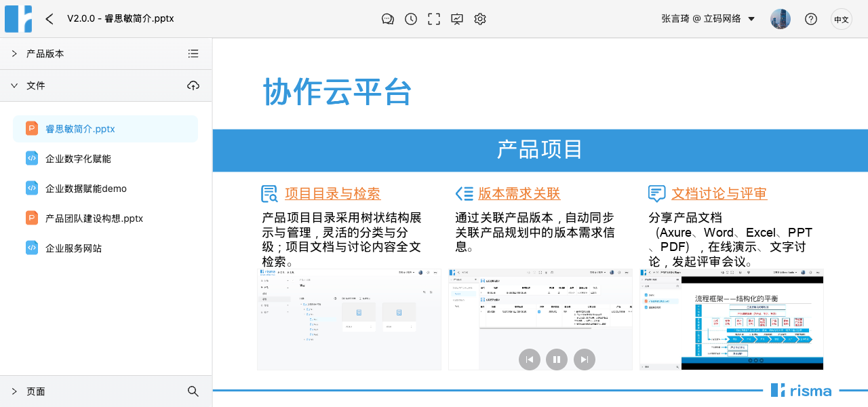Enter fullscreen mode
Image resolution: width=868 pixels, height=407 pixels.
click(x=434, y=19)
